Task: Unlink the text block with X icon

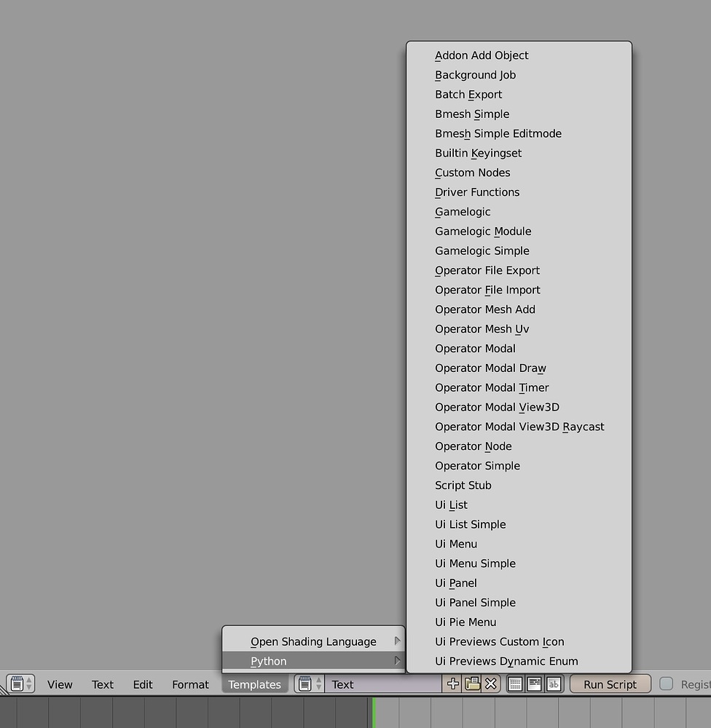Action: (491, 684)
